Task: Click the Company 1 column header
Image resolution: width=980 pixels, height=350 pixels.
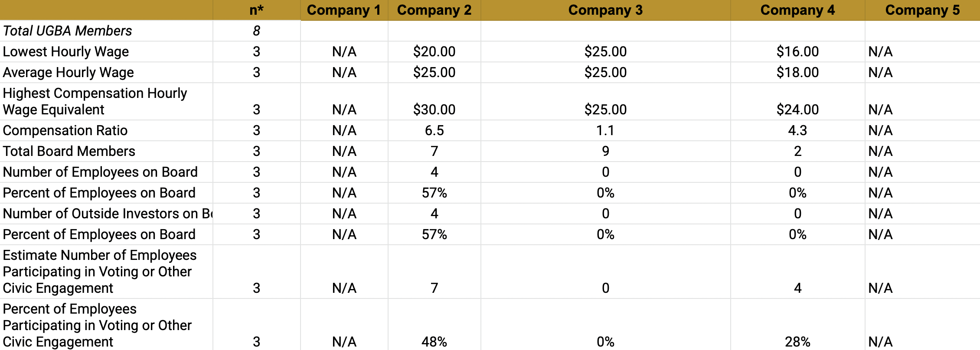Action: pos(344,10)
